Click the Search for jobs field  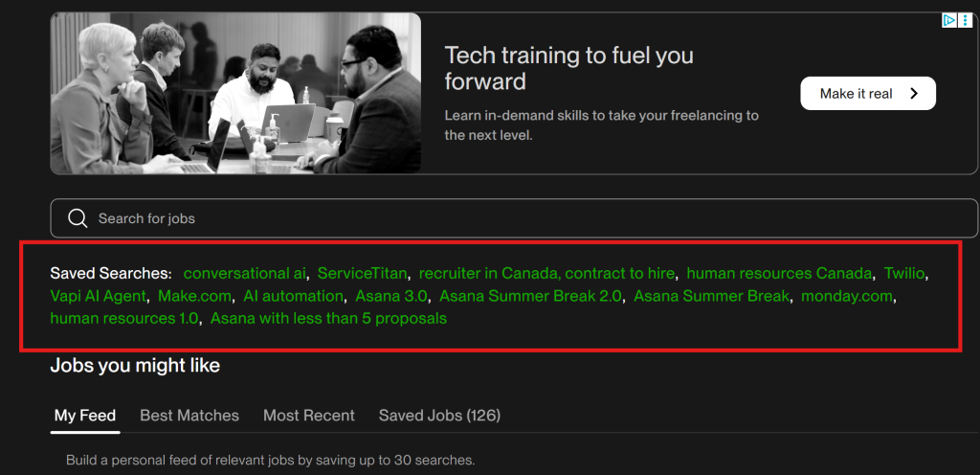coord(514,218)
